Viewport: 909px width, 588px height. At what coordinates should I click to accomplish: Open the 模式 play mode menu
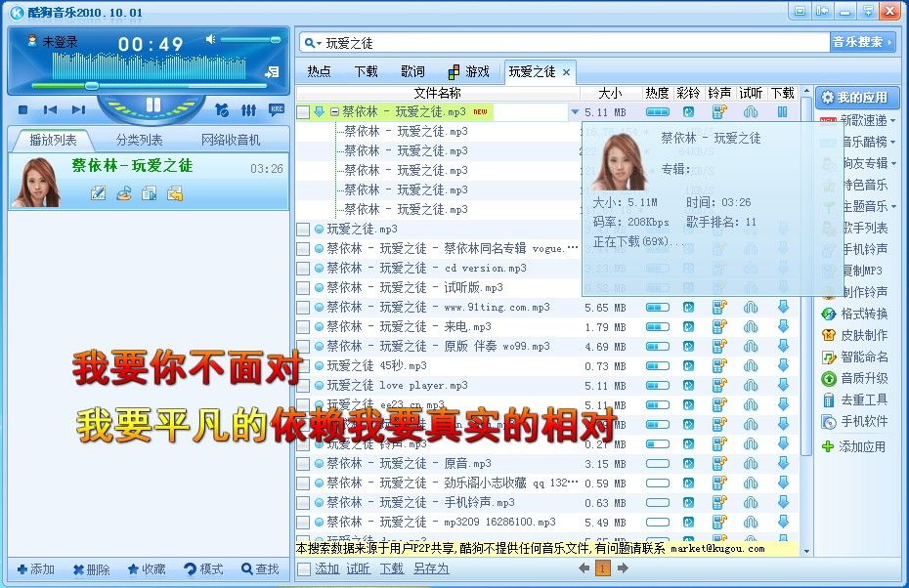tap(203, 569)
